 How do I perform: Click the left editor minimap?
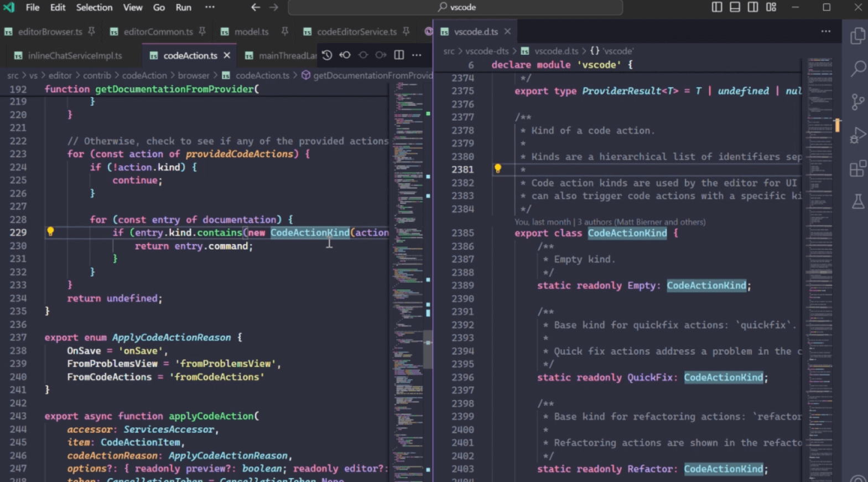(x=408, y=282)
